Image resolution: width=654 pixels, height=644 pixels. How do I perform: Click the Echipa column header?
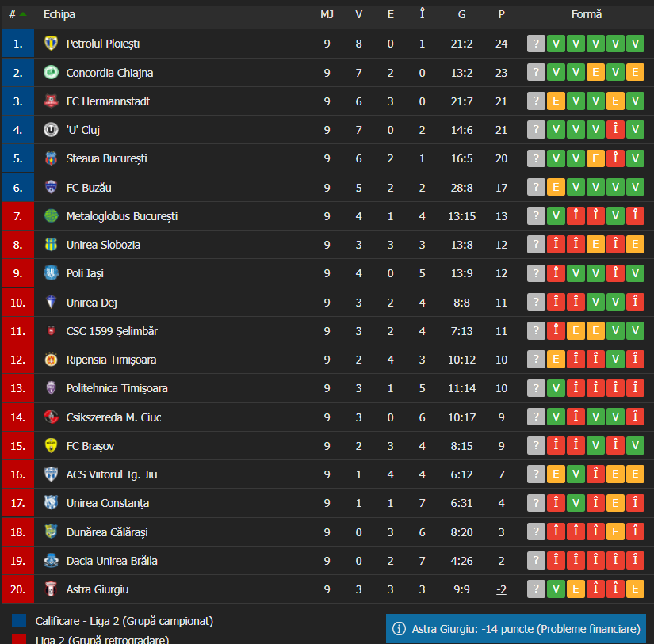(x=59, y=14)
